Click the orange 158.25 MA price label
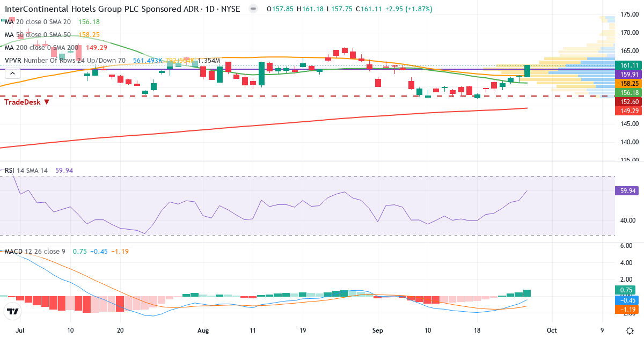 (629, 84)
